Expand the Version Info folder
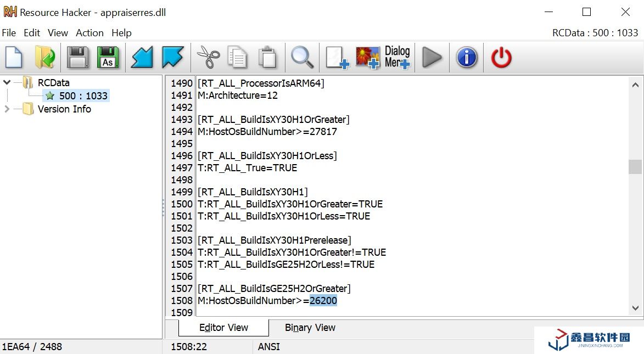Viewport: 644px width, 354px height. click(7, 109)
